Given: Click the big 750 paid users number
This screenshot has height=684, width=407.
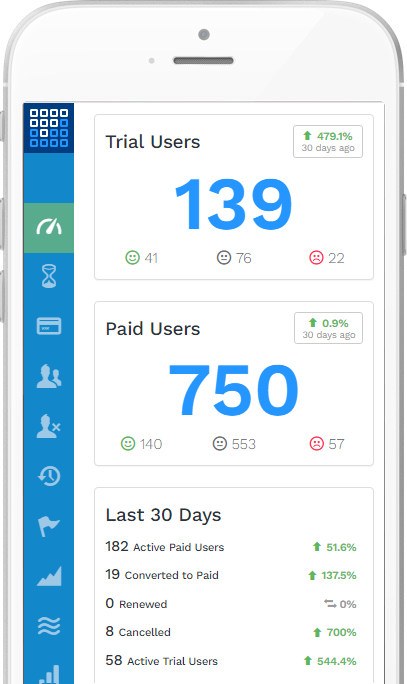Looking at the screenshot, I should (x=233, y=390).
